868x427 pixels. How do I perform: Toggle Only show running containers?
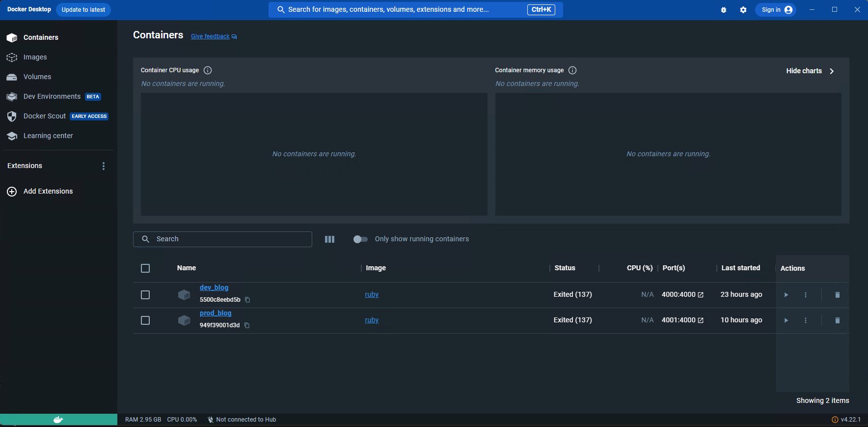point(360,239)
